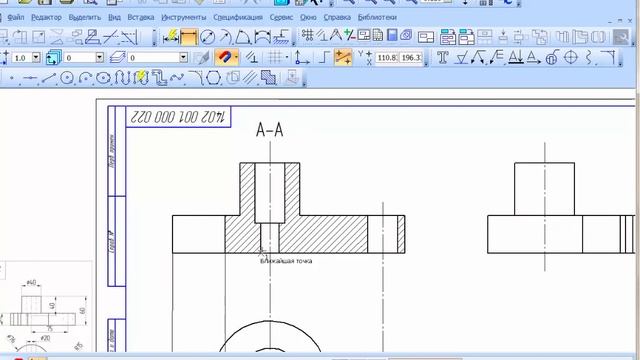Open the Вид menu

click(114, 18)
